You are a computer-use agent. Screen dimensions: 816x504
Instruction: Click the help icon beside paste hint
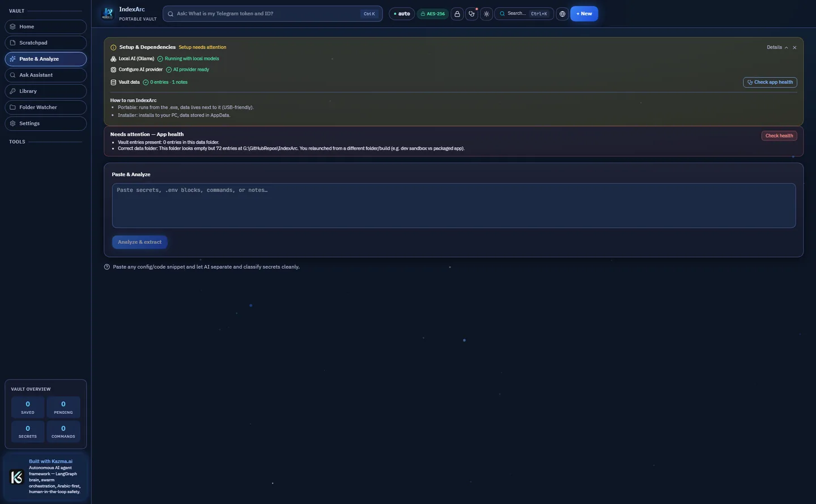click(x=107, y=267)
